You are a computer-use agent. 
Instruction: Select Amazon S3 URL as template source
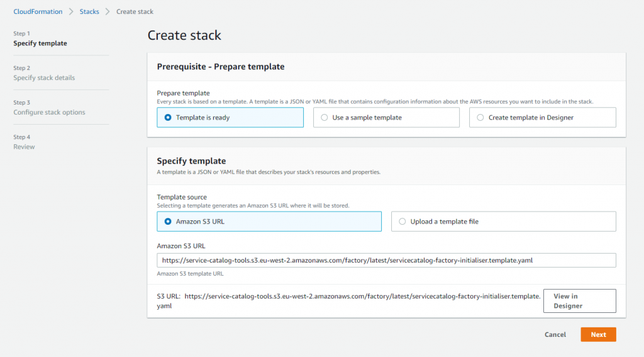click(x=269, y=221)
